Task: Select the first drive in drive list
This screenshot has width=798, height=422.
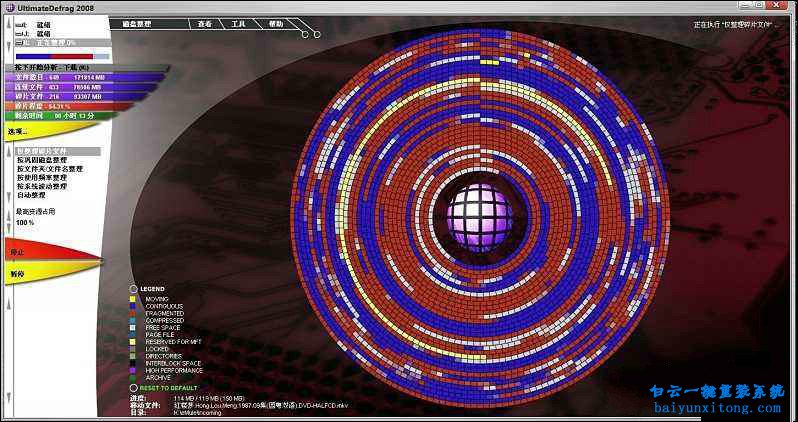Action: coord(35,24)
